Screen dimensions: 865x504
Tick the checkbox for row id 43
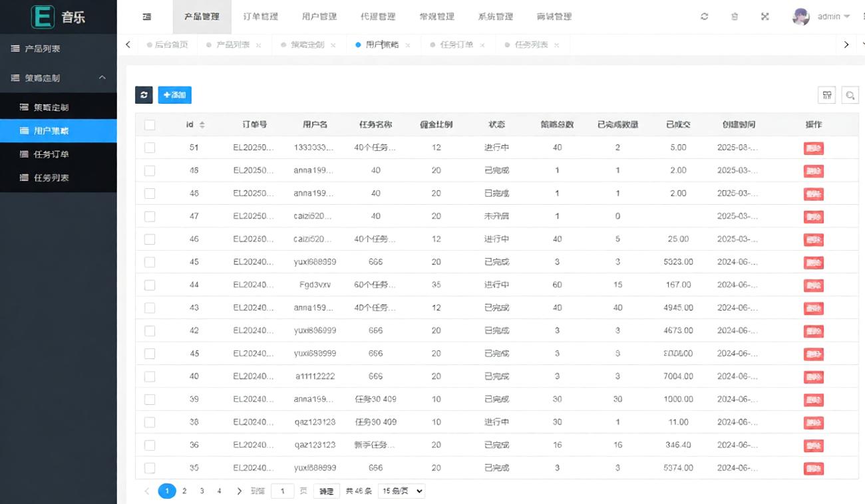coord(150,308)
